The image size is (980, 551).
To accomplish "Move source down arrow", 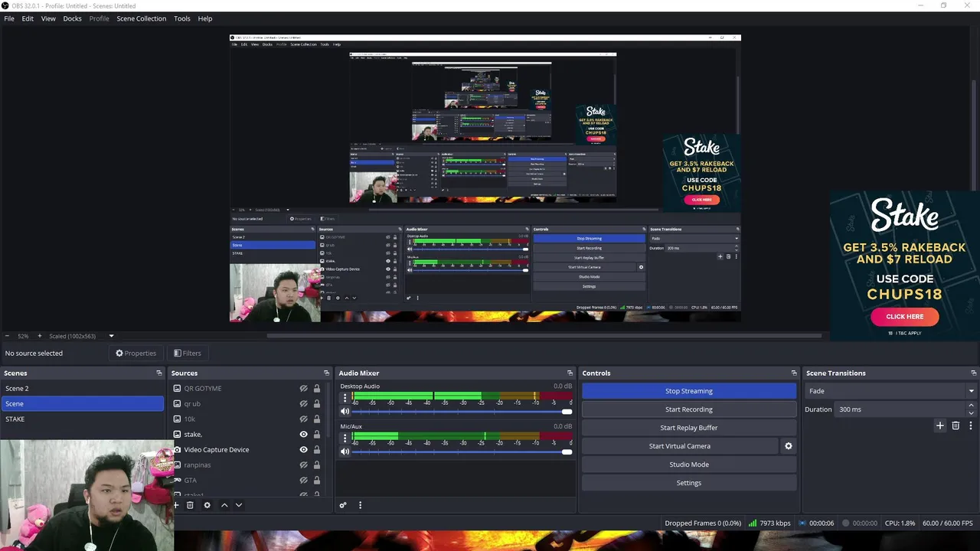I will tap(239, 505).
